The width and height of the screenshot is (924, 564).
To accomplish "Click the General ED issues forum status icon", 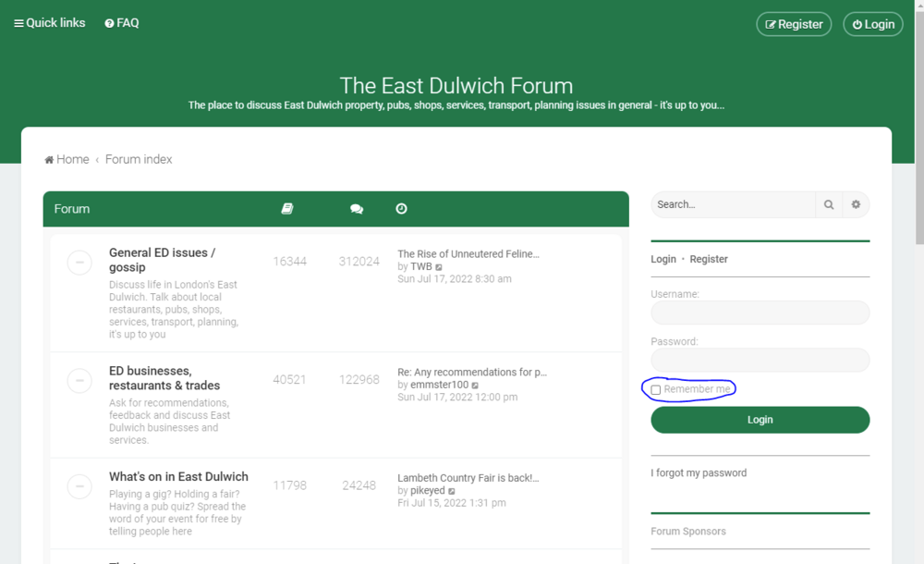I will point(79,263).
